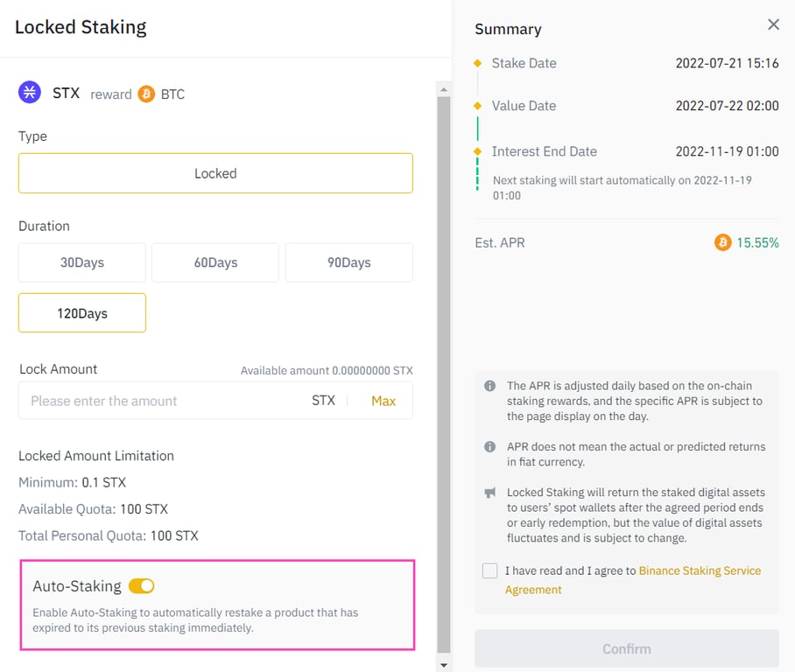Viewport: 795px width, 672px height.
Task: Select the Locked staking type
Action: tap(215, 173)
